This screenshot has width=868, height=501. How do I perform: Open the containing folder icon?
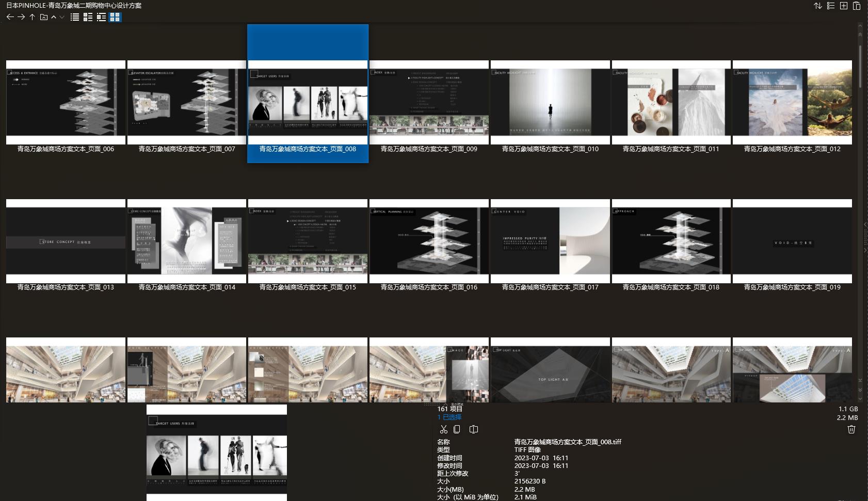pyautogui.click(x=44, y=17)
